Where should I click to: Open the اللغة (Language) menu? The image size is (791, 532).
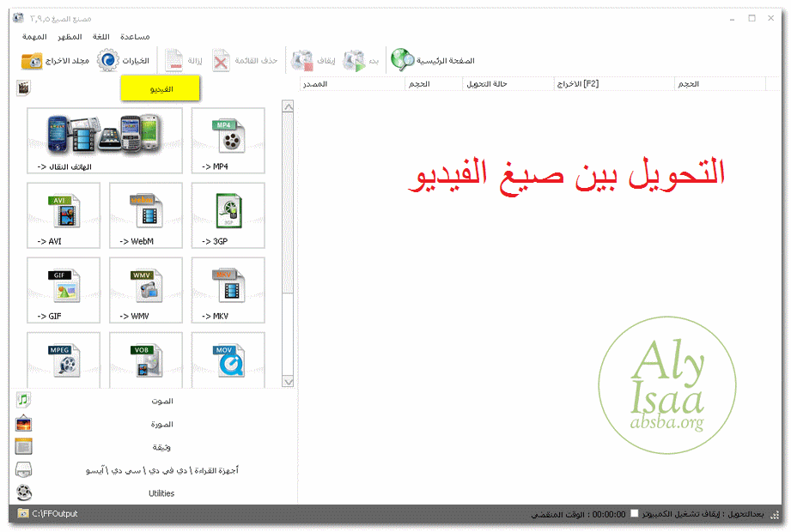point(105,37)
